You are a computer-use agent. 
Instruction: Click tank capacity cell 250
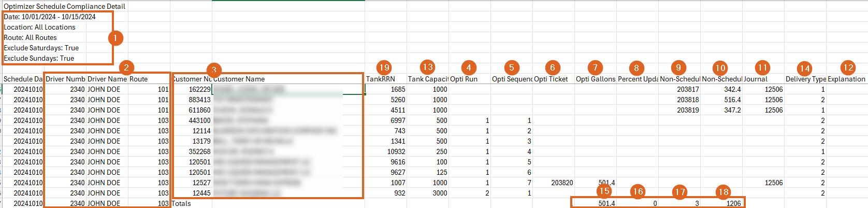[x=428, y=151]
